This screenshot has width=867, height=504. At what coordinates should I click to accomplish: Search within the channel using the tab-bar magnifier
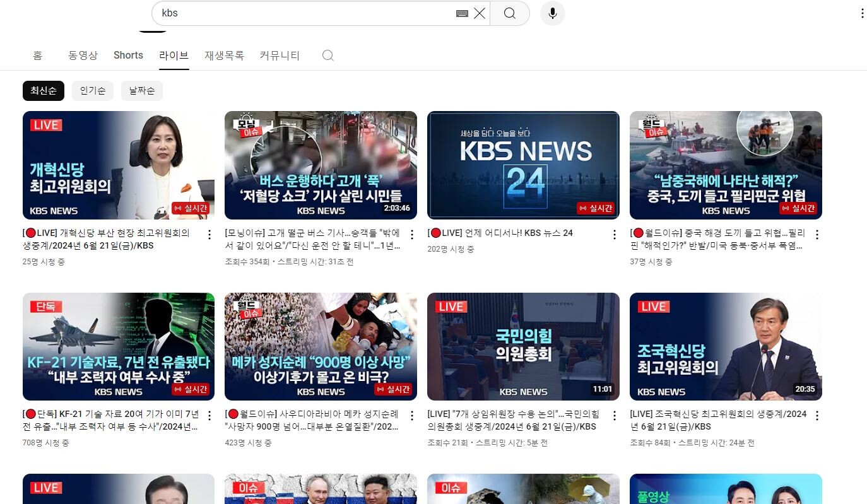(328, 56)
